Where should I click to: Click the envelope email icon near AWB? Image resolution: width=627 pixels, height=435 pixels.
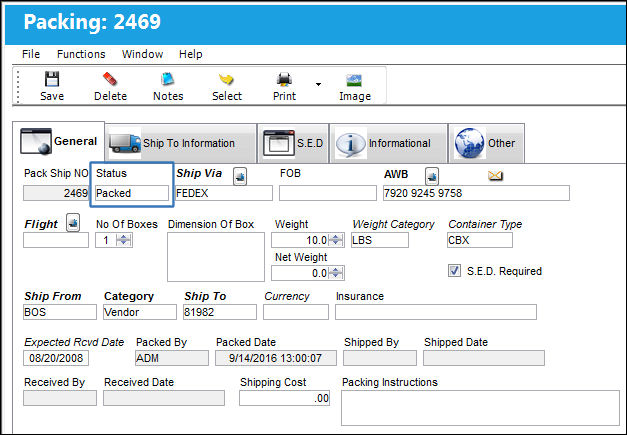point(495,175)
